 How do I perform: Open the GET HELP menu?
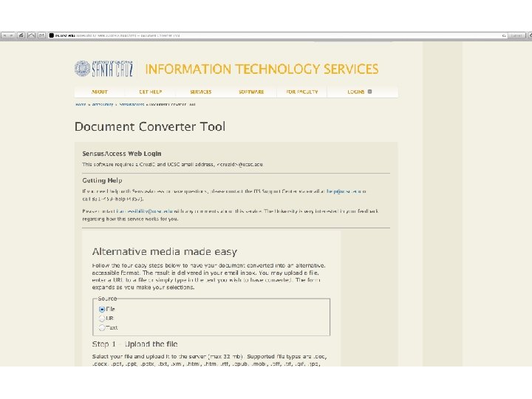click(150, 92)
